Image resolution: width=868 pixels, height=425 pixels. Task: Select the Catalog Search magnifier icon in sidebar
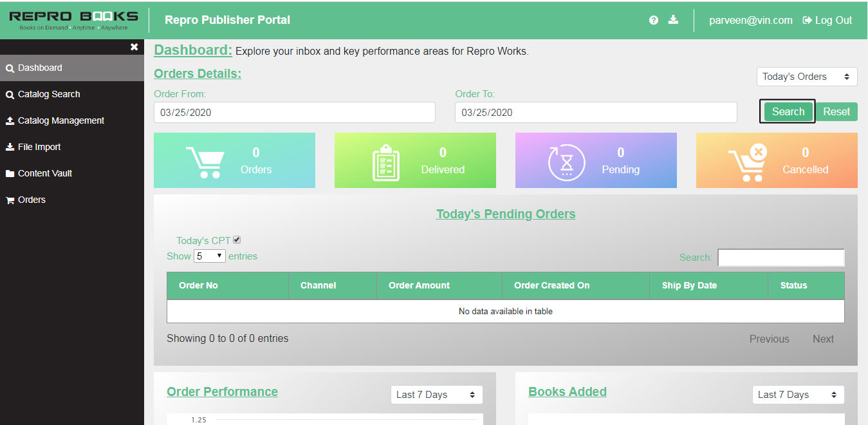pyautogui.click(x=9, y=94)
